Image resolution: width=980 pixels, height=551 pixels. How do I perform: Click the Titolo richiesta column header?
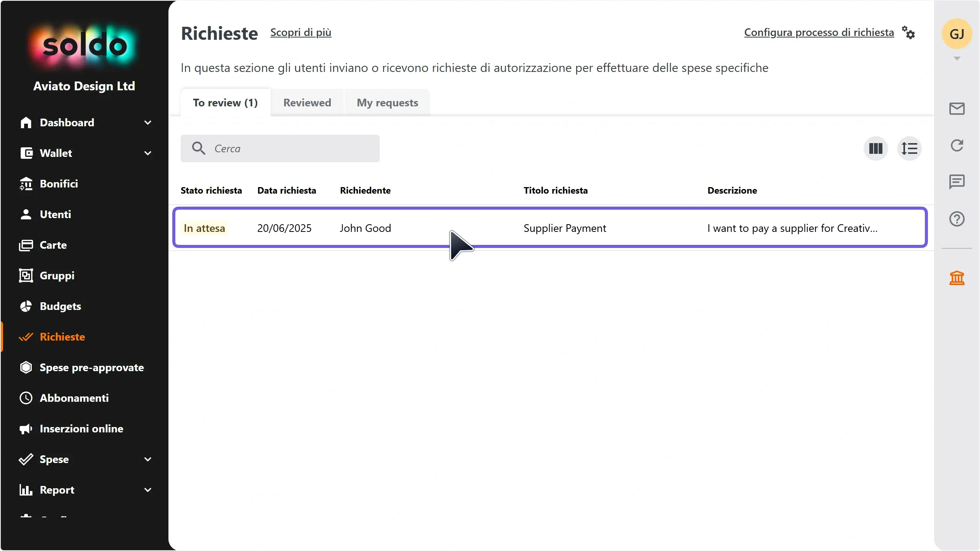click(555, 191)
